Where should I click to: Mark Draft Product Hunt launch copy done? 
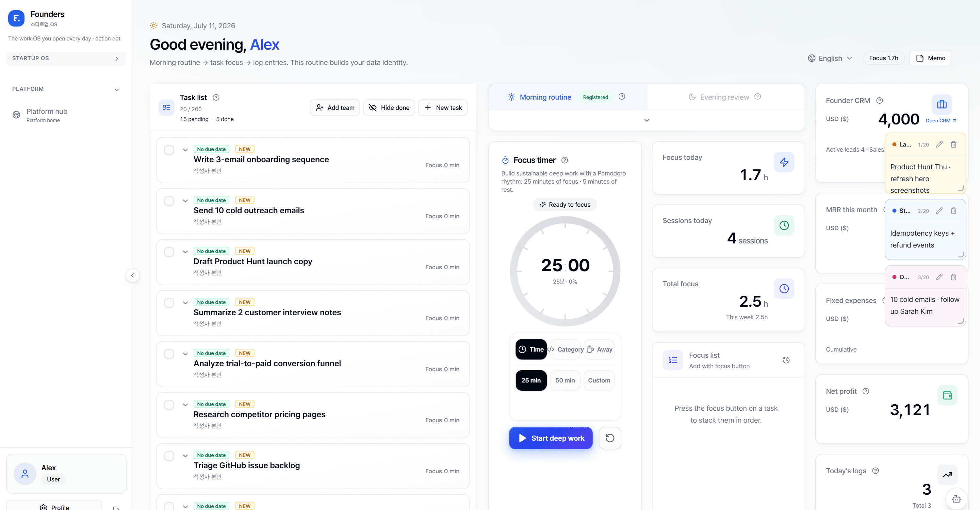pos(169,252)
